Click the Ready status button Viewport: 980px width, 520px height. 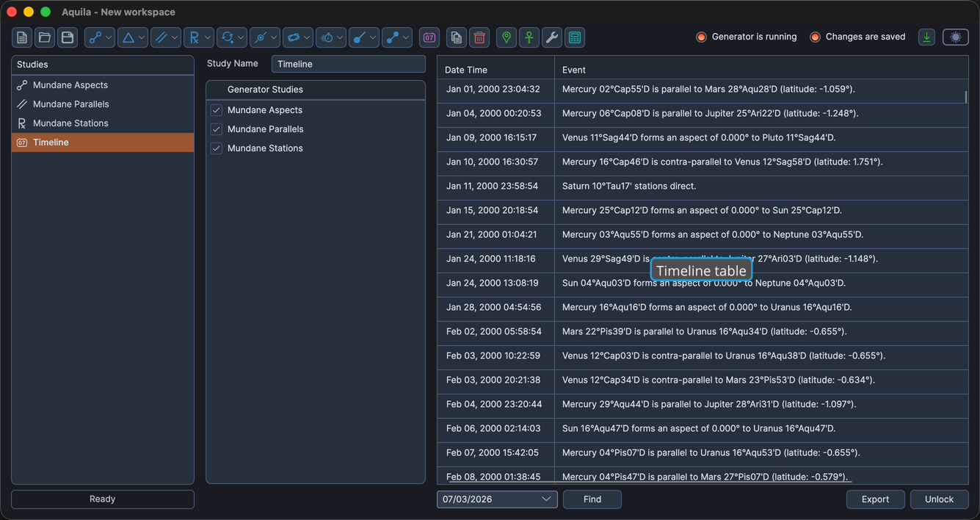[103, 499]
